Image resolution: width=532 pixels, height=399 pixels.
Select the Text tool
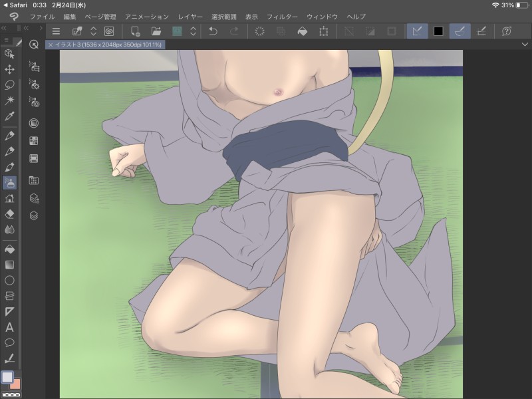click(x=9, y=327)
